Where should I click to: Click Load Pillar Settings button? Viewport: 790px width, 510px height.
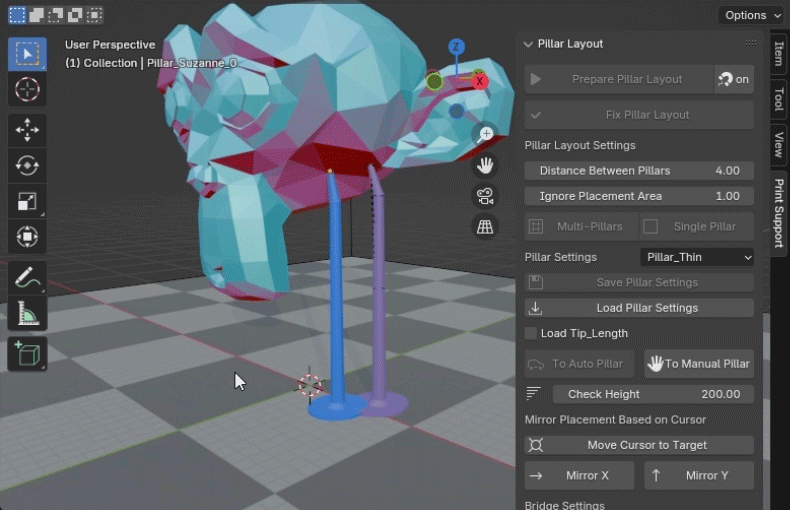click(x=639, y=308)
